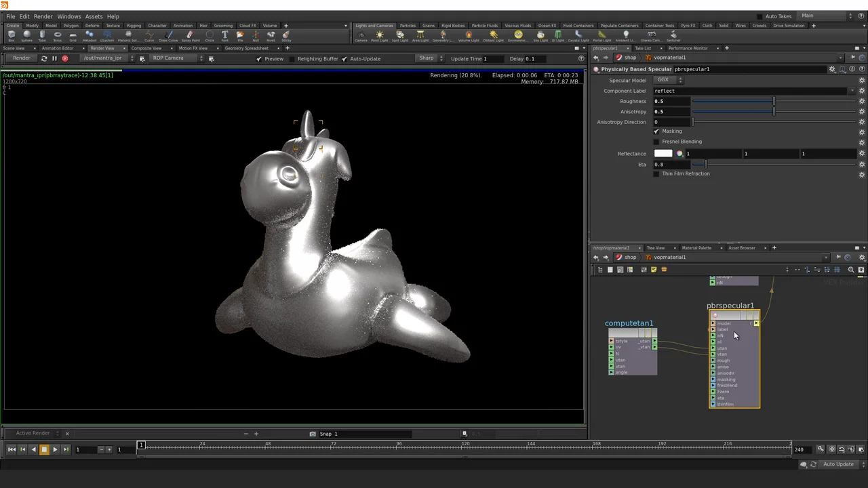Select the Sphere shelf tool
Viewport: 868px width, 488px height.
[26, 36]
